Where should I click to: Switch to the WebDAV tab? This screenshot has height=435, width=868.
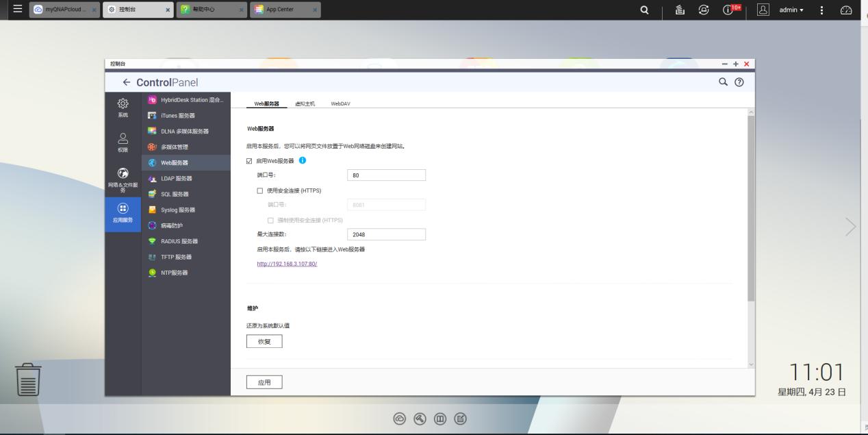coord(340,103)
